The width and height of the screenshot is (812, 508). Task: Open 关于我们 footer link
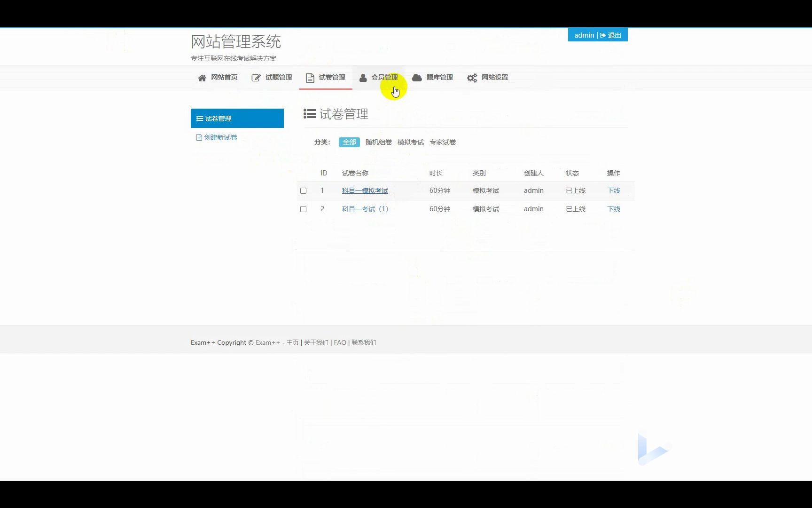316,342
